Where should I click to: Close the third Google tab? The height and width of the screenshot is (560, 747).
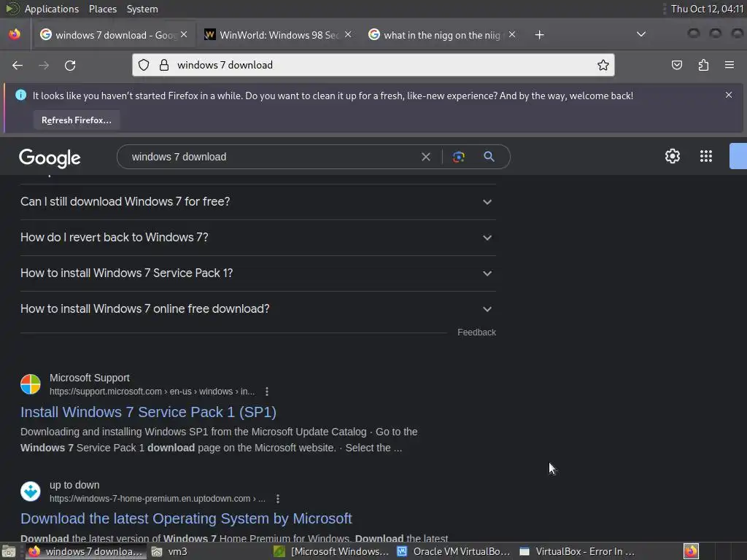[512, 35]
